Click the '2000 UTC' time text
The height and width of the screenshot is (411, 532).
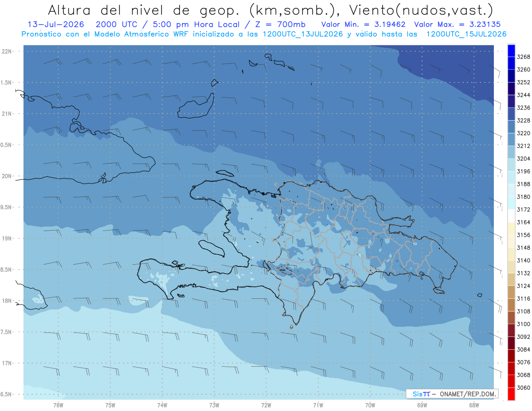[x=117, y=25]
